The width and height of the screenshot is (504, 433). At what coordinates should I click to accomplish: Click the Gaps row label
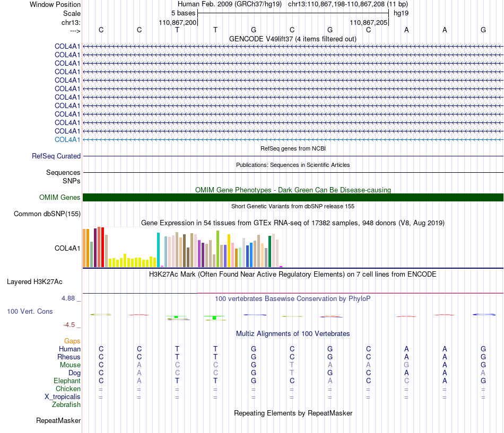point(72,341)
